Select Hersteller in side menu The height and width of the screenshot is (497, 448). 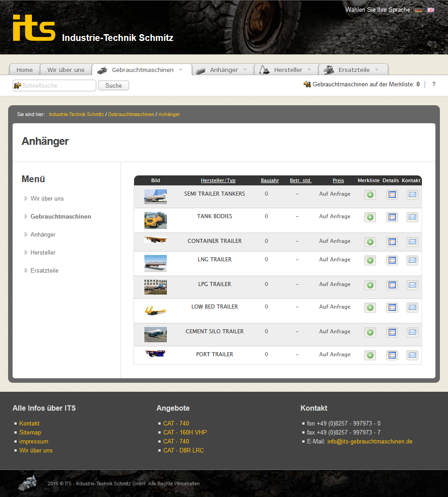coord(43,253)
